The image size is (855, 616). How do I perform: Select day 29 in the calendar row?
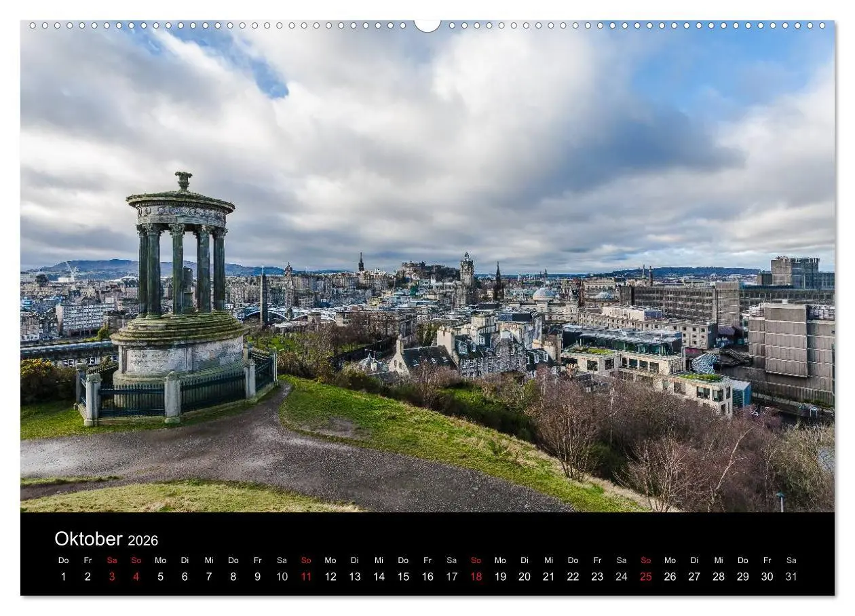(743, 577)
